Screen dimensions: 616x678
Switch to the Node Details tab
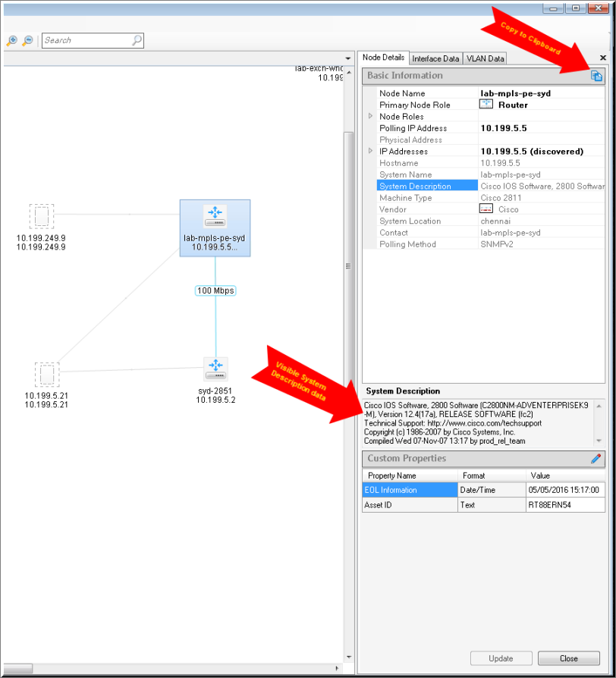pos(383,58)
